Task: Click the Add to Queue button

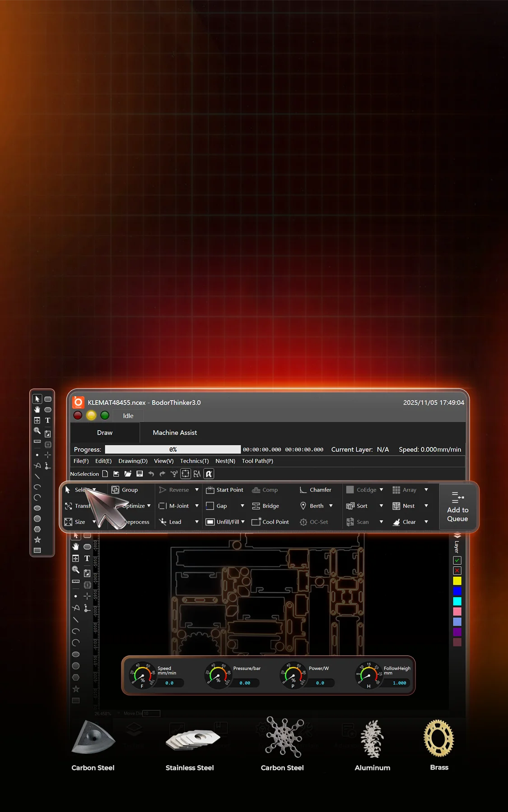Action: pos(457,507)
